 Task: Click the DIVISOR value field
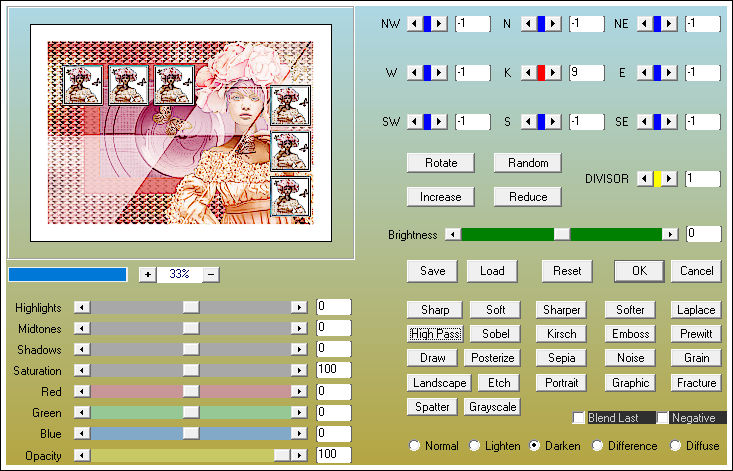[703, 178]
